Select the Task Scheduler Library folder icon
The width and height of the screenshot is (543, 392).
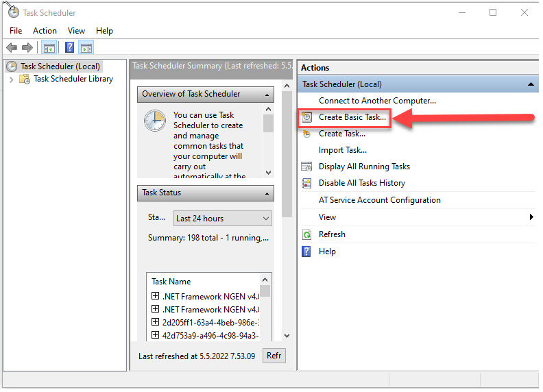pyautogui.click(x=25, y=79)
